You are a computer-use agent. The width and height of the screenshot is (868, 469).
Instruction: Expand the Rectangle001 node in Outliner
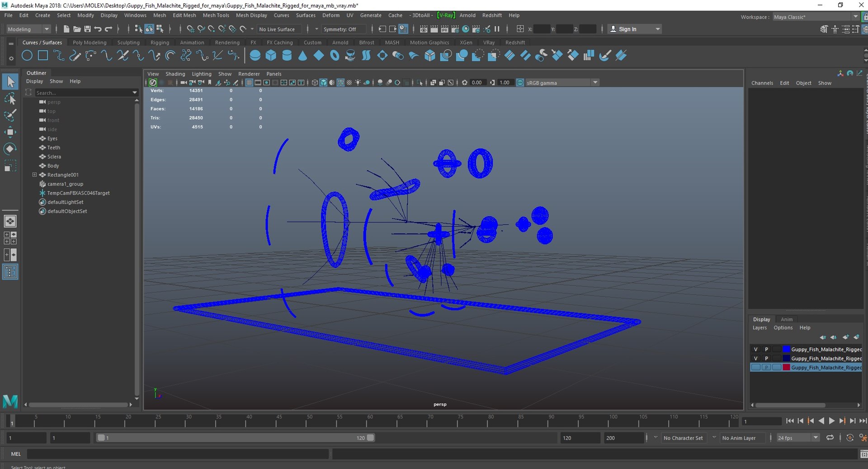click(x=34, y=175)
